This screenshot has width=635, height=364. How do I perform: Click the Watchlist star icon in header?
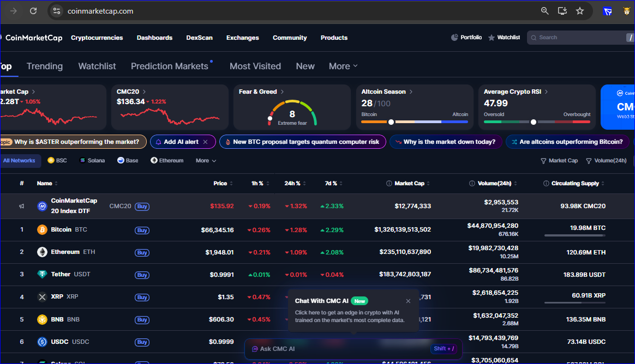(491, 38)
